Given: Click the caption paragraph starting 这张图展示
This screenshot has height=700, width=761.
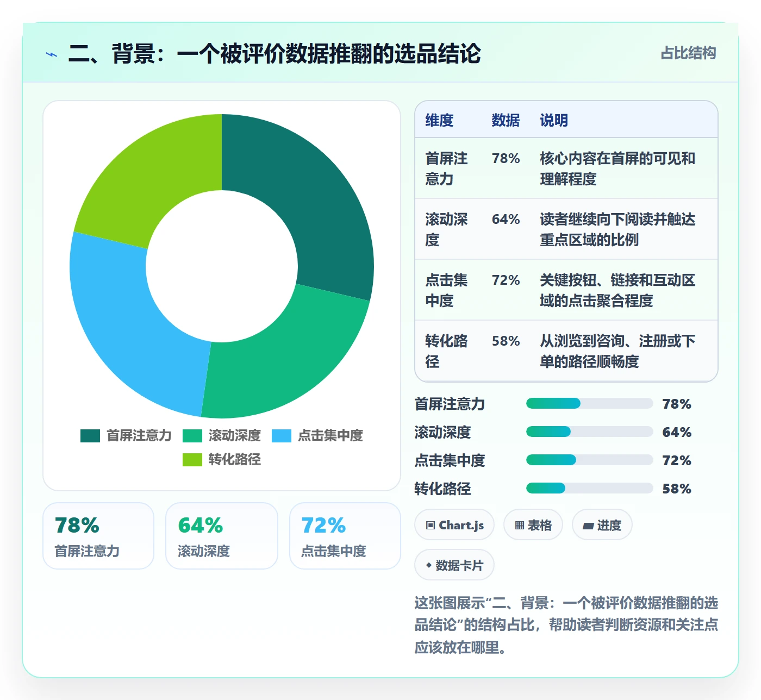Looking at the screenshot, I should pos(566,625).
